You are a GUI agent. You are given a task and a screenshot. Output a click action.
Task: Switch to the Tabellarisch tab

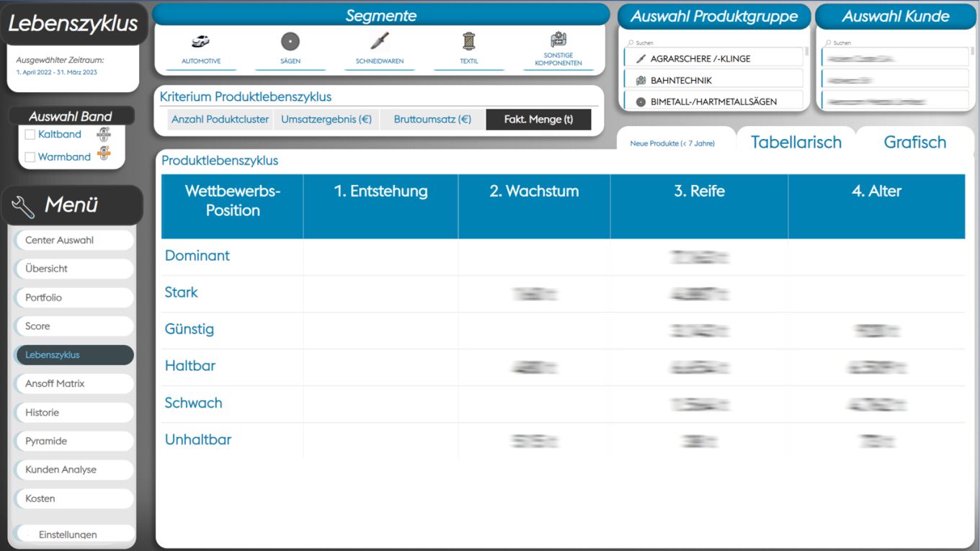pos(796,142)
